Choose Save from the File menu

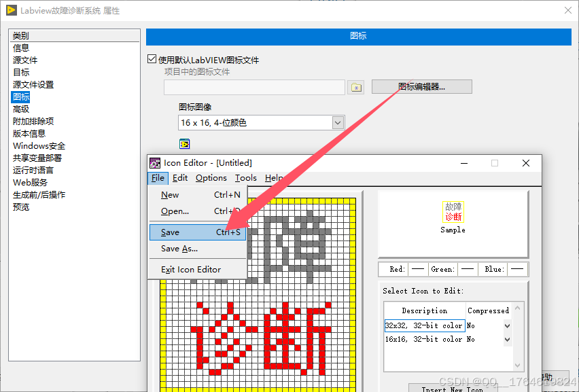[x=198, y=232]
